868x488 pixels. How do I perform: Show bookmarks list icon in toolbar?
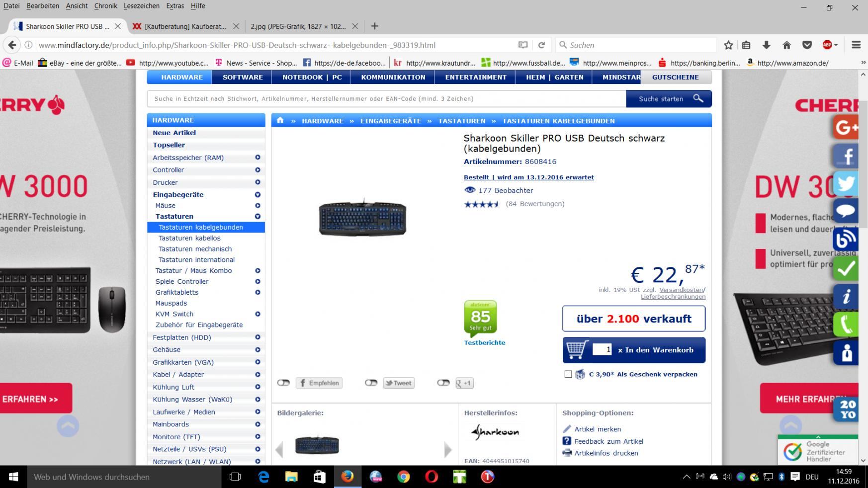coord(746,45)
